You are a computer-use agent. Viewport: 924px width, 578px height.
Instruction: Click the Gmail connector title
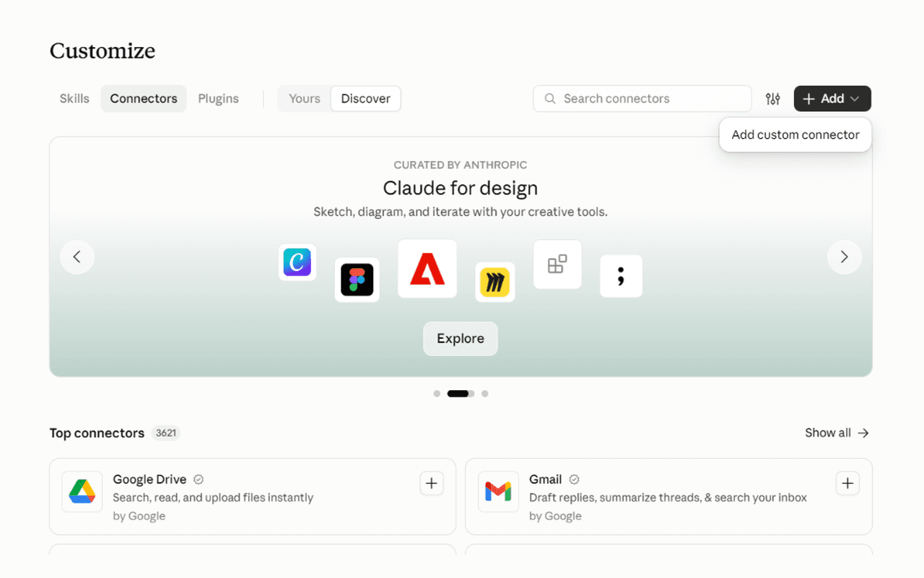click(x=546, y=479)
